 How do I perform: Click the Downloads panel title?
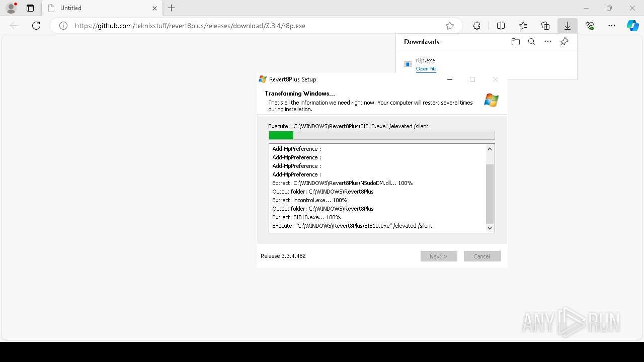pyautogui.click(x=422, y=42)
